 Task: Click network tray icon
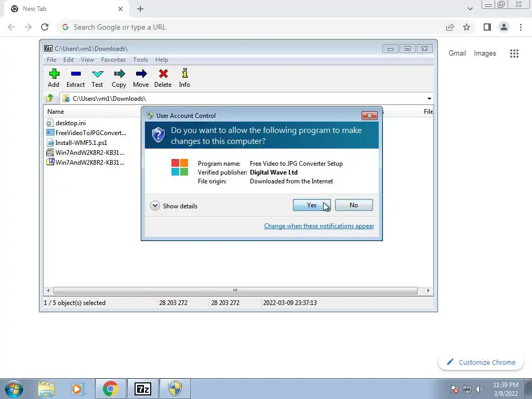point(467,389)
